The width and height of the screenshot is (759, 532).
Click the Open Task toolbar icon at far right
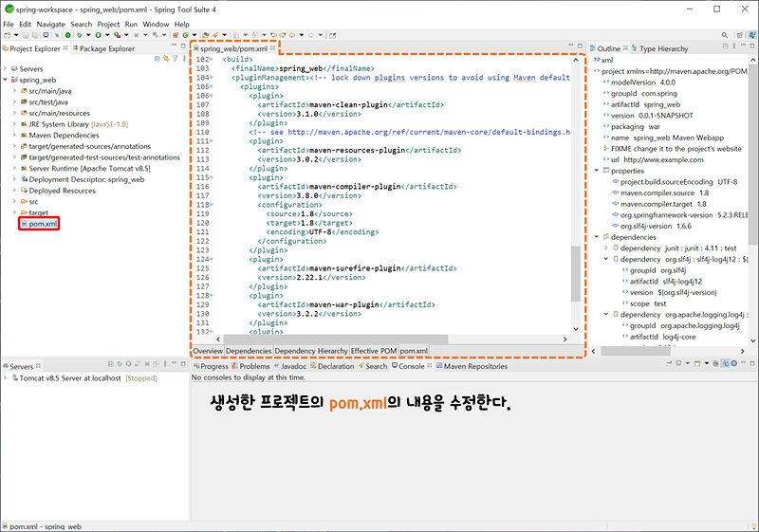[x=332, y=35]
